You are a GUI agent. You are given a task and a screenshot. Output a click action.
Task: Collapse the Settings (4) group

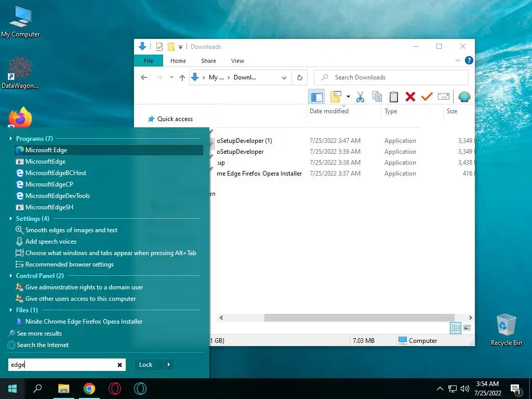[10, 219]
